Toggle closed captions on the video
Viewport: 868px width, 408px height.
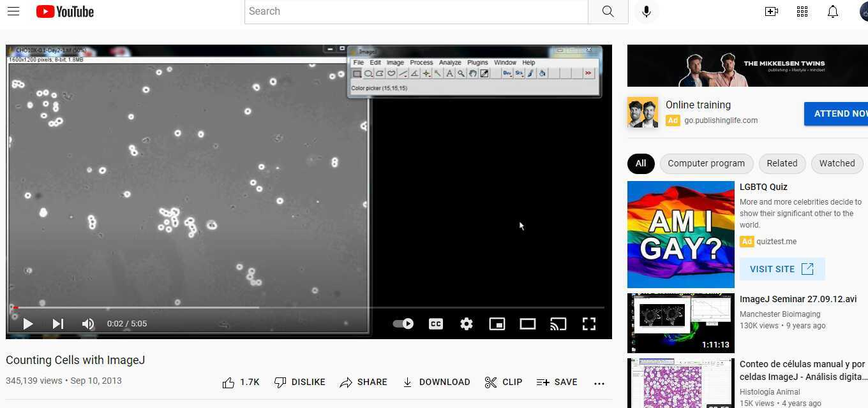point(435,324)
